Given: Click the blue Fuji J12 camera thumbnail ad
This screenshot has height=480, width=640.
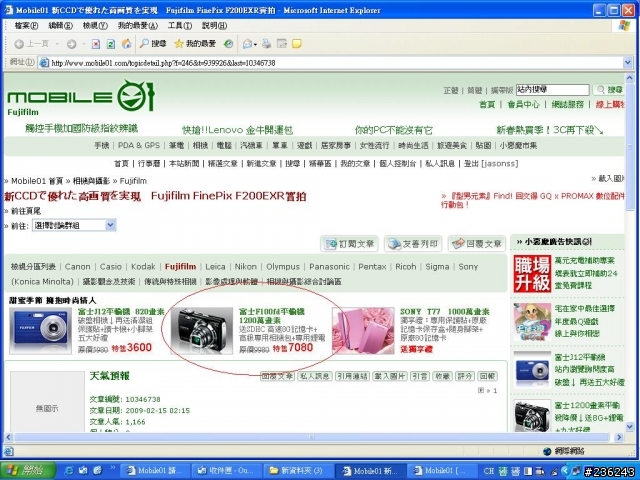Looking at the screenshot, I should [40, 331].
